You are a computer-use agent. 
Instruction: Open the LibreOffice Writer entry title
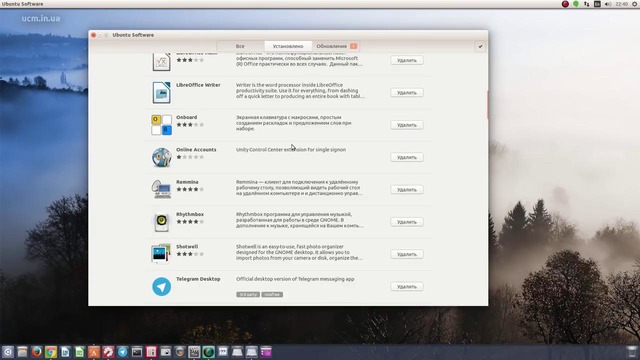(x=198, y=85)
